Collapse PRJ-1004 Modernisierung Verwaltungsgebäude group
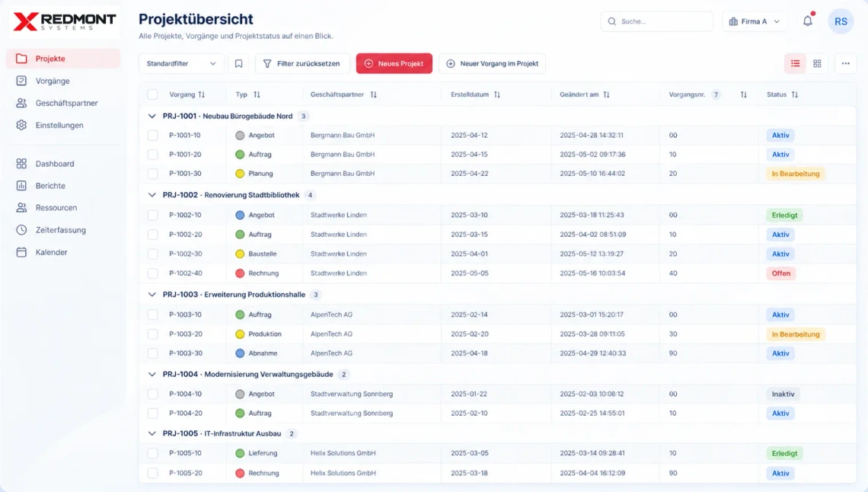 [x=152, y=374]
